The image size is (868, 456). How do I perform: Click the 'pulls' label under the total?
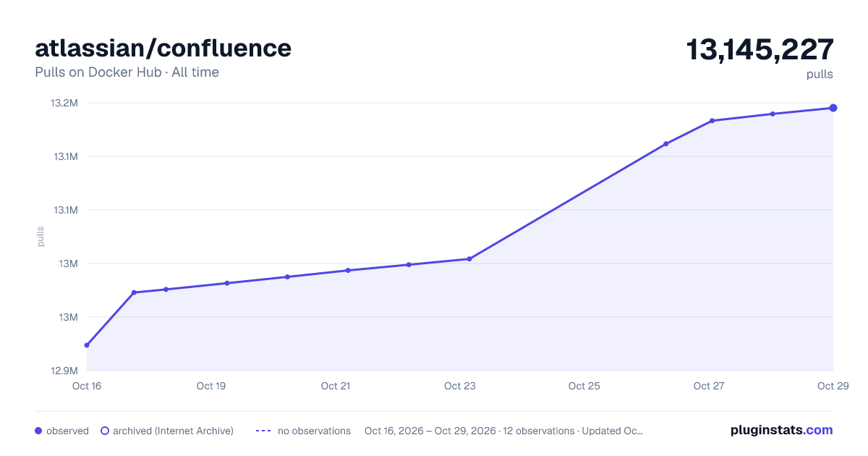820,75
